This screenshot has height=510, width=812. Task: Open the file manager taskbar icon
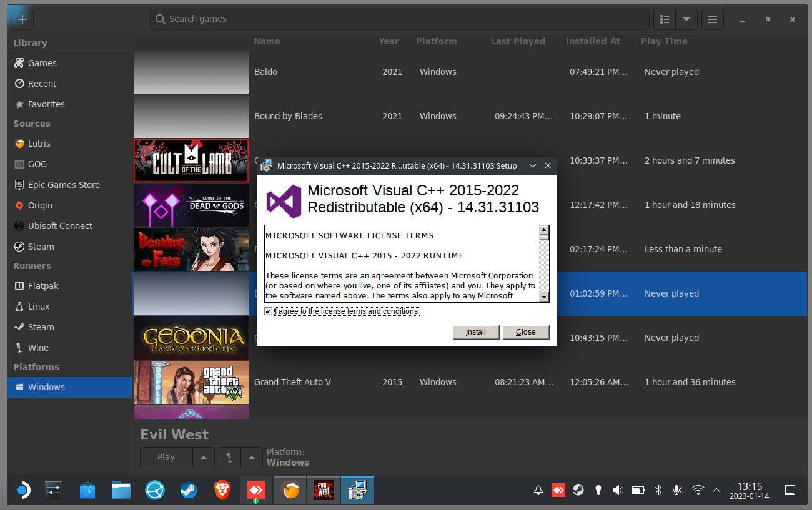pyautogui.click(x=121, y=491)
